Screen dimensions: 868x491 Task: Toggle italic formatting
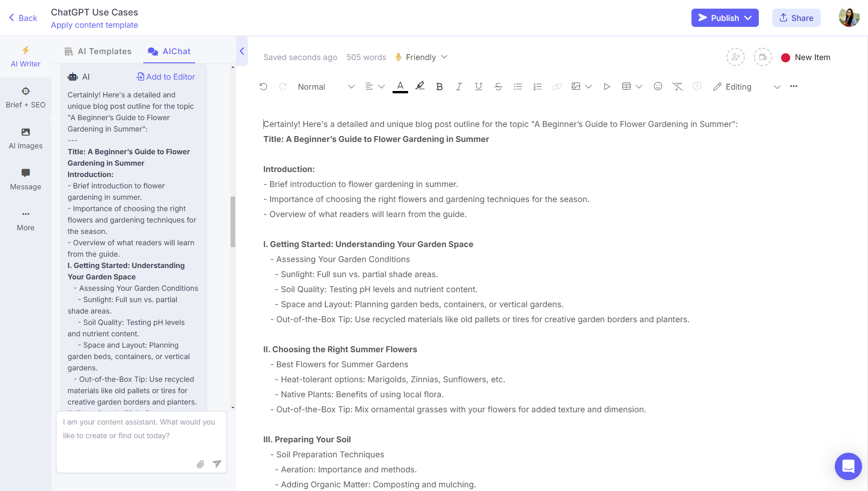[x=459, y=86]
